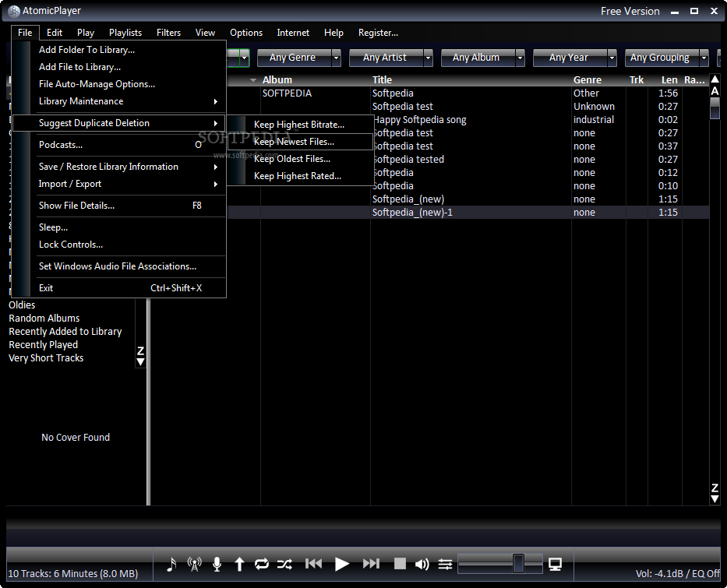Open the Options menu
727x588 pixels.
point(246,33)
